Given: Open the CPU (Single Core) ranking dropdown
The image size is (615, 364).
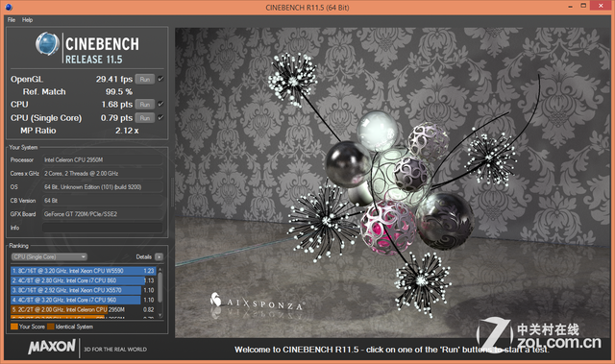Looking at the screenshot, I should 49,257.
